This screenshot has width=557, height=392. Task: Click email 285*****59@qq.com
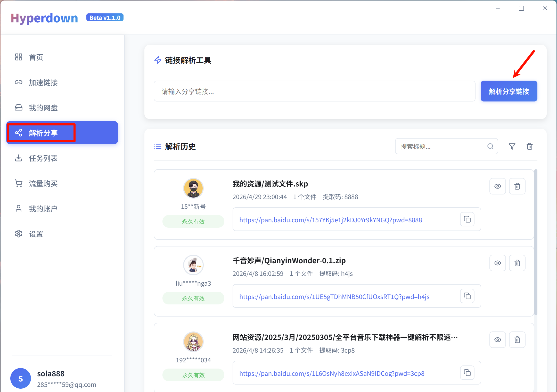(67, 385)
